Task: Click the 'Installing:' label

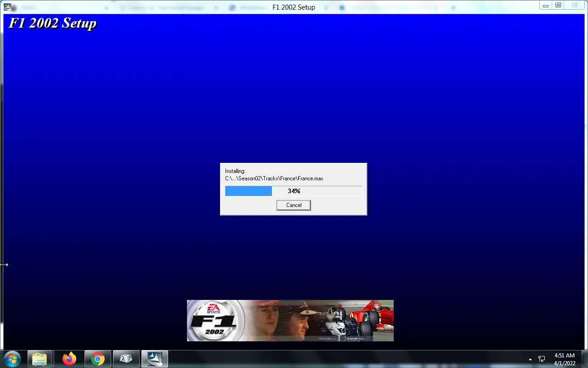Action: tap(235, 171)
